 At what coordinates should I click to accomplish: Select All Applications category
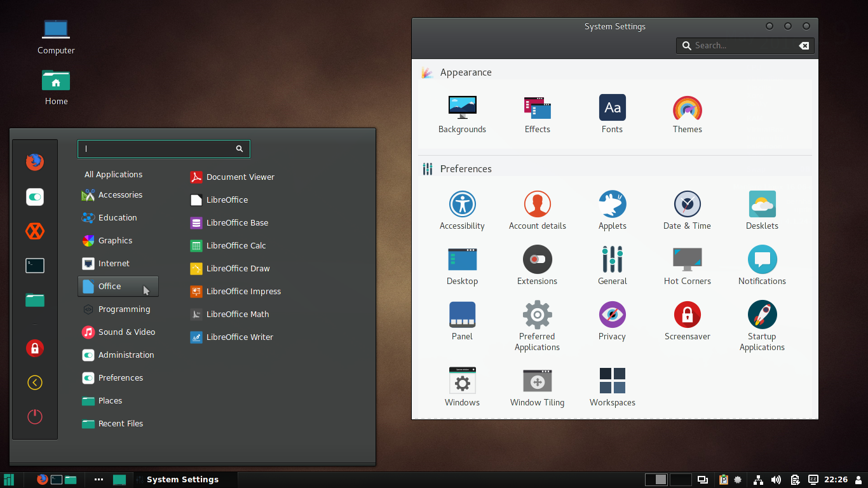click(113, 174)
